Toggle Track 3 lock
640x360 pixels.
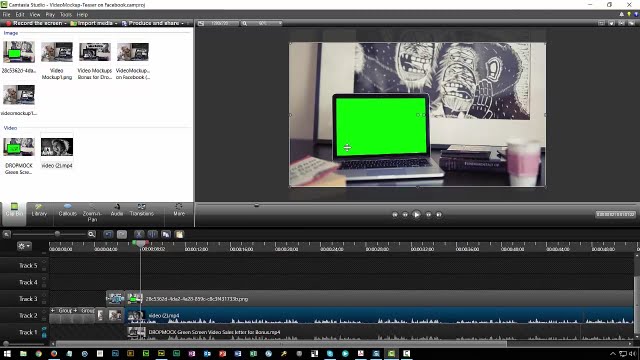point(44,301)
